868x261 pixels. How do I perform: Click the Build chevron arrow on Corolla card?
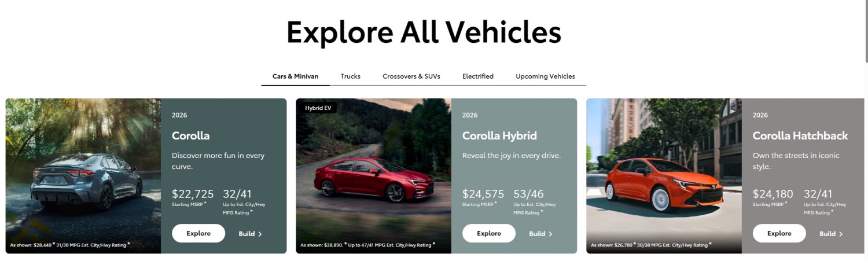pyautogui.click(x=260, y=234)
